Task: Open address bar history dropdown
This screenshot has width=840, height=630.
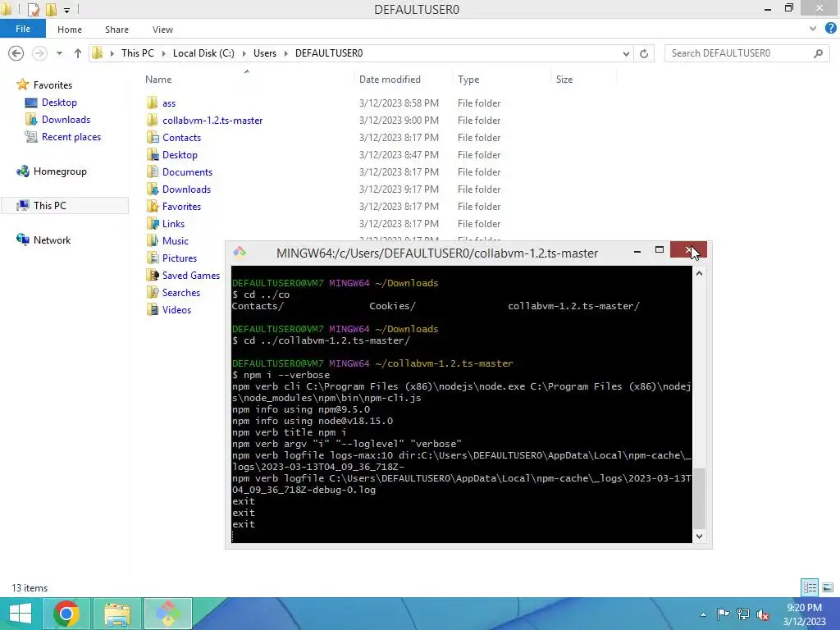Action: click(626, 53)
